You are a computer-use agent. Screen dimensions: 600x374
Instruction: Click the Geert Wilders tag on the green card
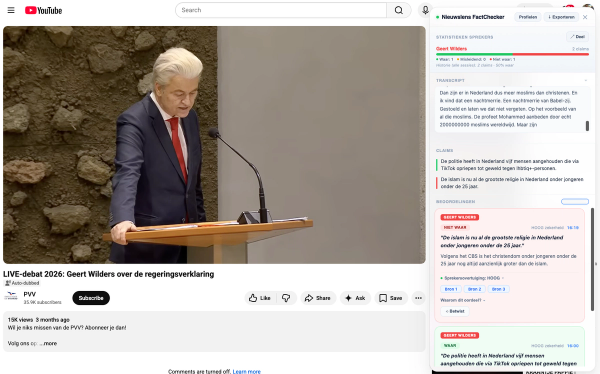coord(460,335)
